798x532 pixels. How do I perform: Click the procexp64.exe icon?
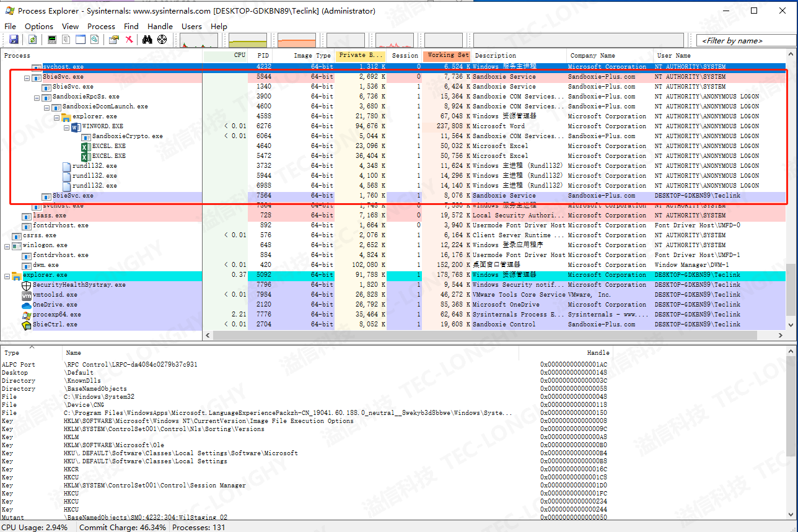coord(27,315)
